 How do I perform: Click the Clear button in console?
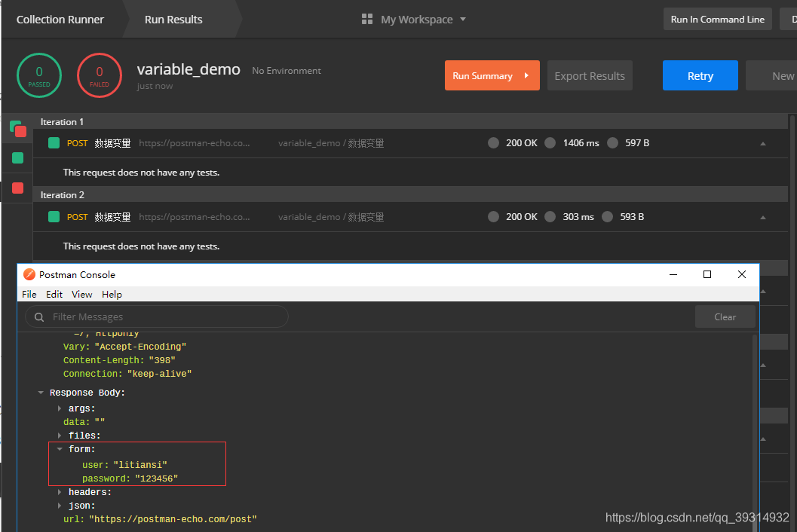[x=725, y=316]
